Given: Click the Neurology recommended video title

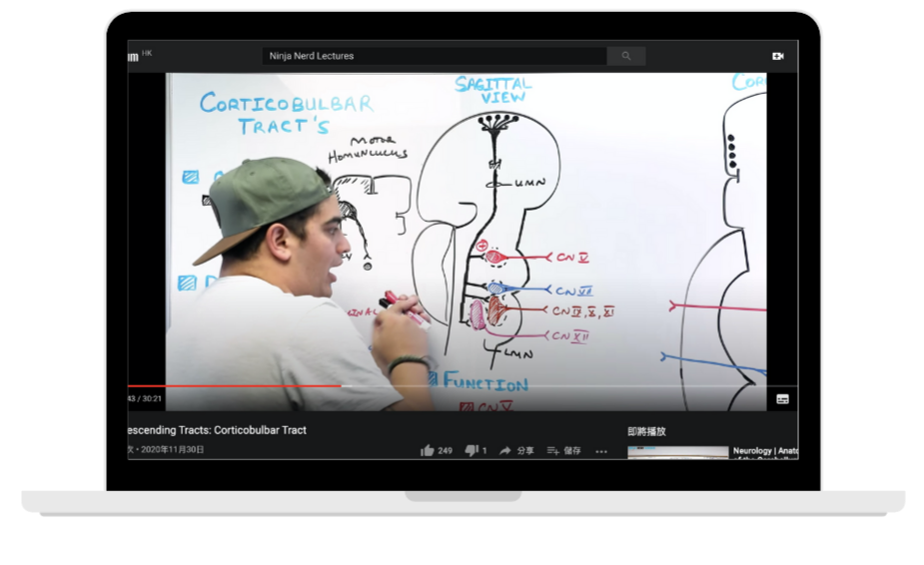Looking at the screenshot, I should coord(765,451).
